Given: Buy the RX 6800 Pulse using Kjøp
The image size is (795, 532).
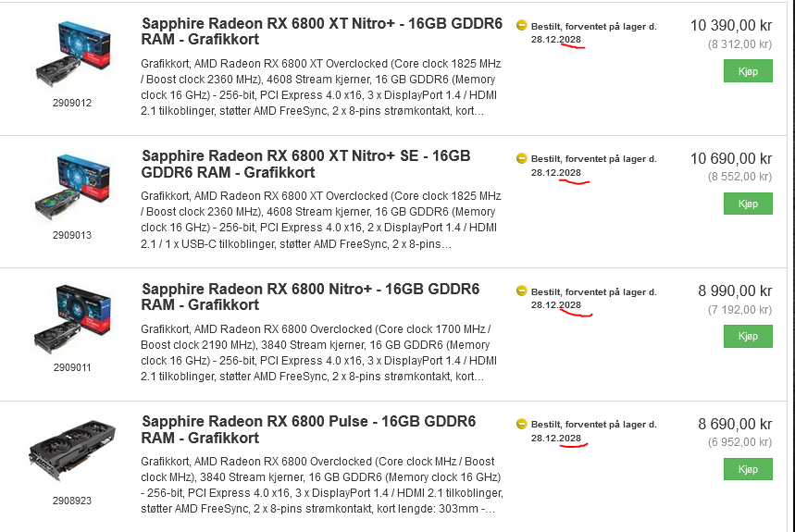Looking at the screenshot, I should 748,469.
